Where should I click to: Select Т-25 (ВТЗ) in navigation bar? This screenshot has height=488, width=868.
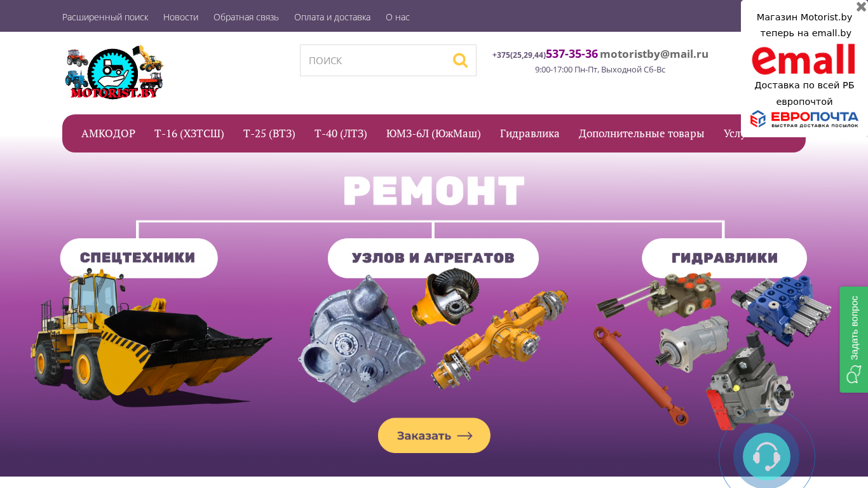coord(269,133)
